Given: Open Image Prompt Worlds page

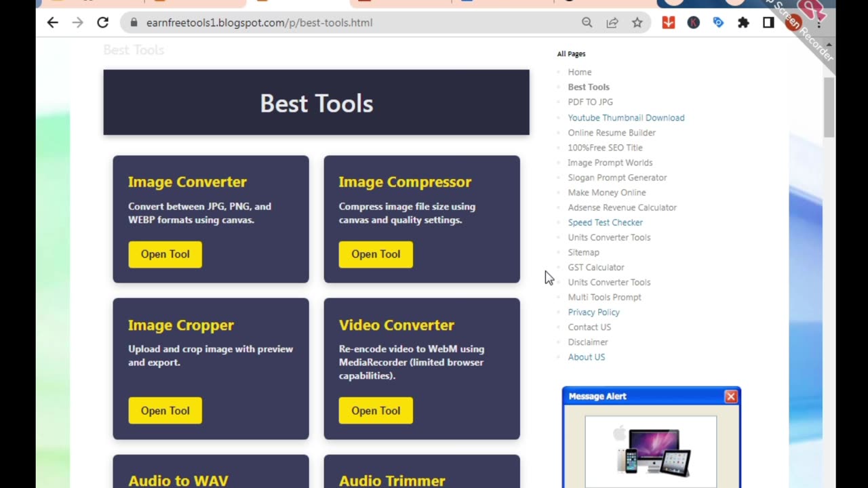Looking at the screenshot, I should click(x=610, y=163).
